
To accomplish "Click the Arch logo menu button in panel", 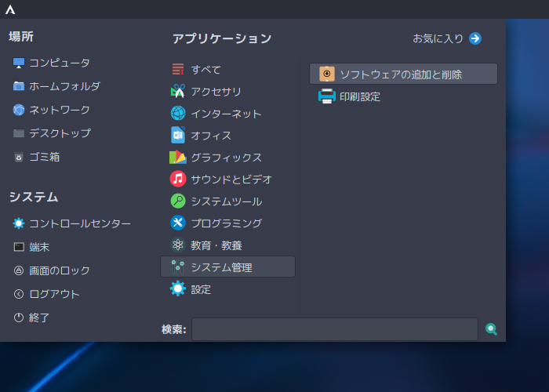I will (x=10, y=9).
